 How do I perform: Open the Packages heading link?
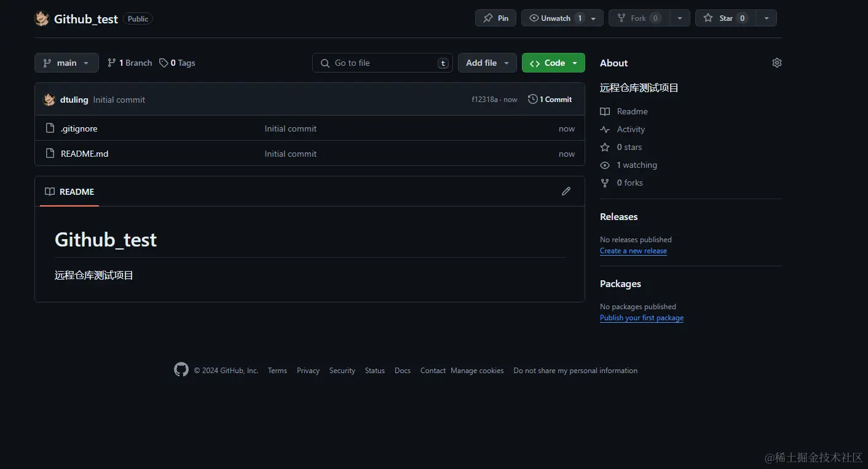click(x=620, y=283)
